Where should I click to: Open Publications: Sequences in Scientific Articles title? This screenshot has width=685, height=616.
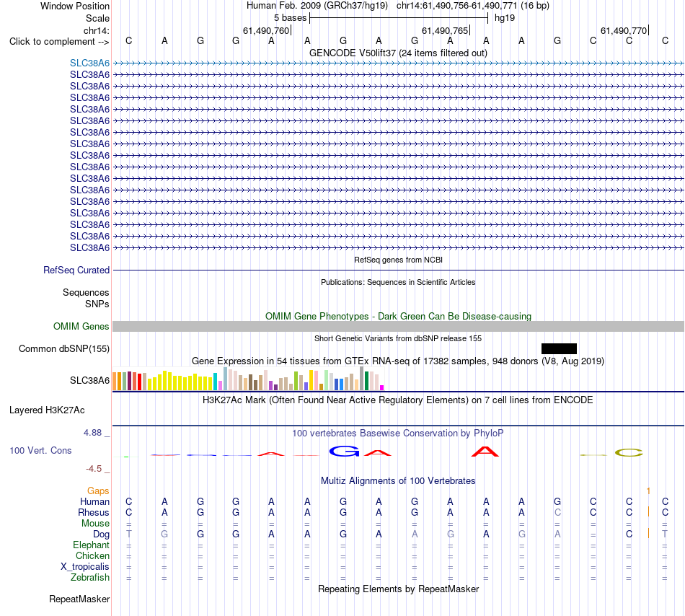tap(398, 282)
